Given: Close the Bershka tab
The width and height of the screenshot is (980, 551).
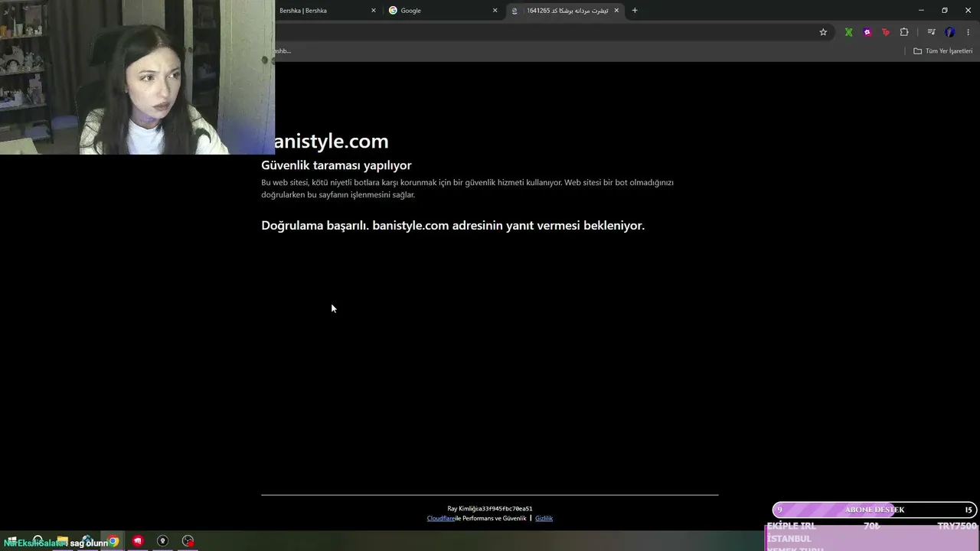Looking at the screenshot, I should [x=374, y=11].
